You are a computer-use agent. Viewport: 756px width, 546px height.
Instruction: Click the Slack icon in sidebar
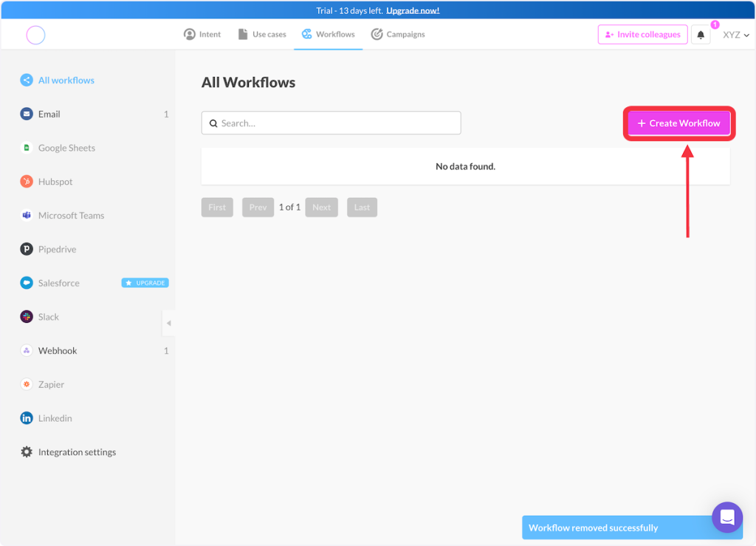[27, 317]
